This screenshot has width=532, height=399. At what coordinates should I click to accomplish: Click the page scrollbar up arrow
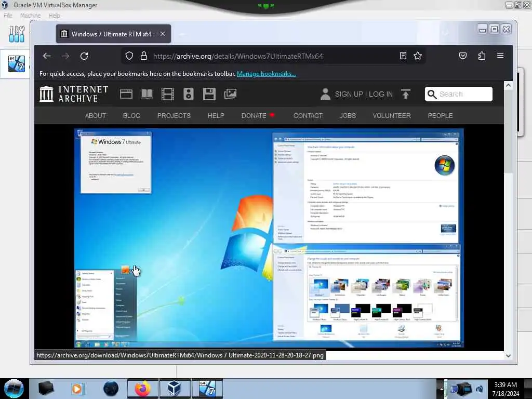pyautogui.click(x=508, y=86)
